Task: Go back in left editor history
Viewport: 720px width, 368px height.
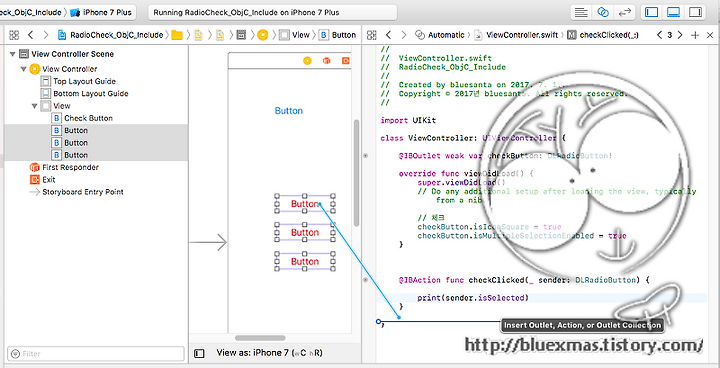Action: (30, 35)
